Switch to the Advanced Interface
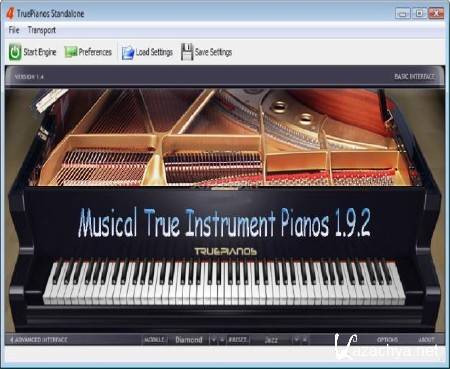Image resolution: width=450 pixels, height=369 pixels. pyautogui.click(x=38, y=340)
